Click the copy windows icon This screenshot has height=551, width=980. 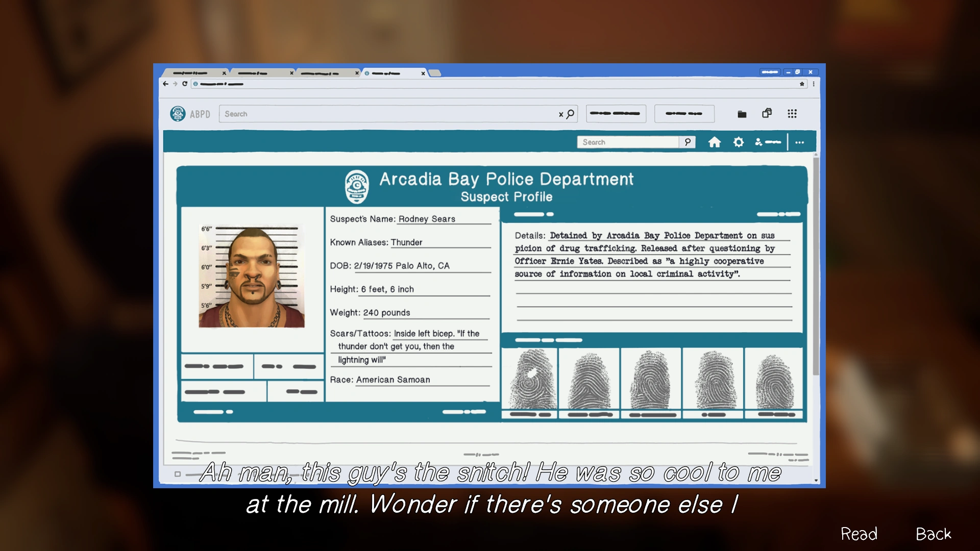point(767,113)
